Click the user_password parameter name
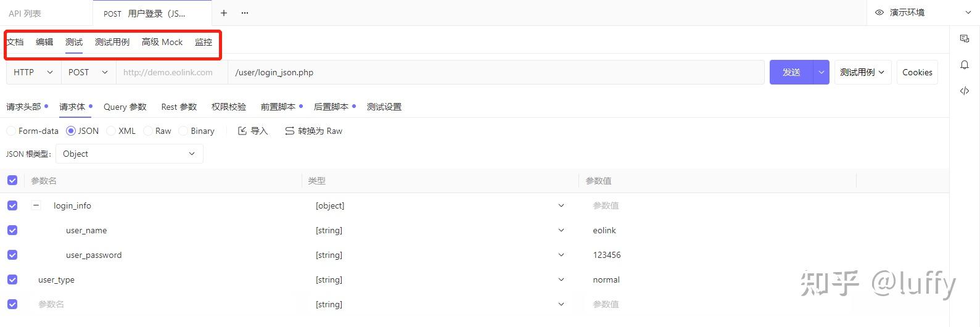This screenshot has width=980, height=327. click(x=94, y=255)
